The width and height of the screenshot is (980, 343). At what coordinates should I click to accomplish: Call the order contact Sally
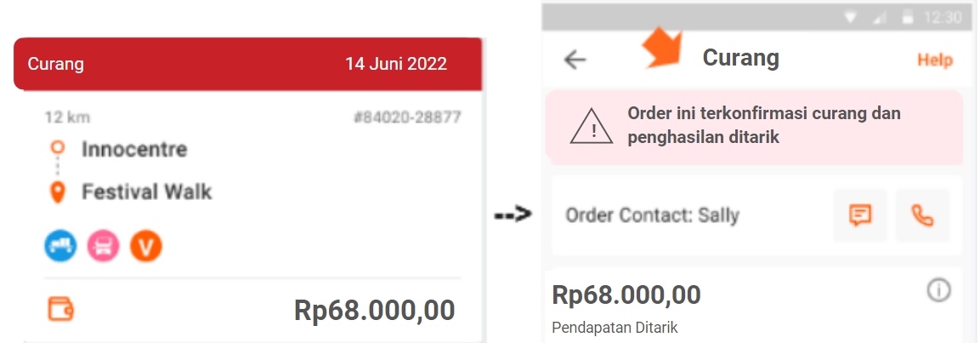coord(922,215)
